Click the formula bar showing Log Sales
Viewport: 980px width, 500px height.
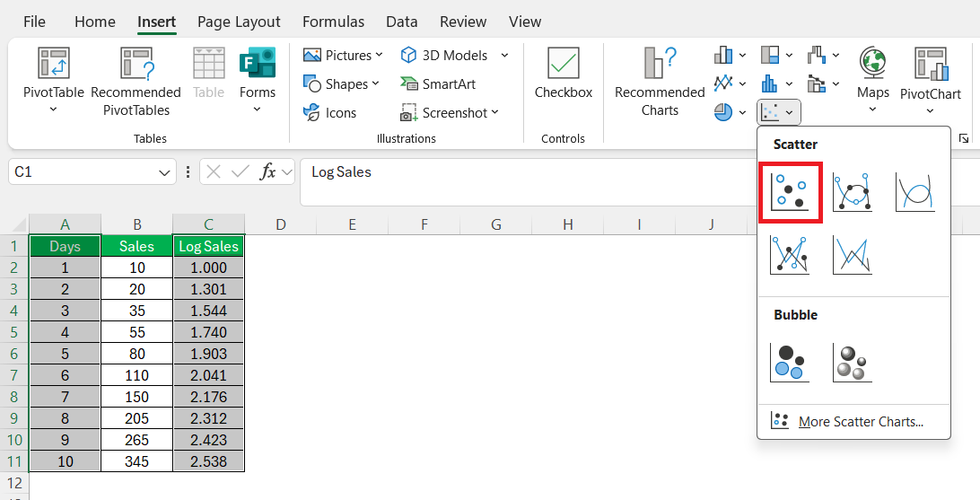tap(640, 182)
